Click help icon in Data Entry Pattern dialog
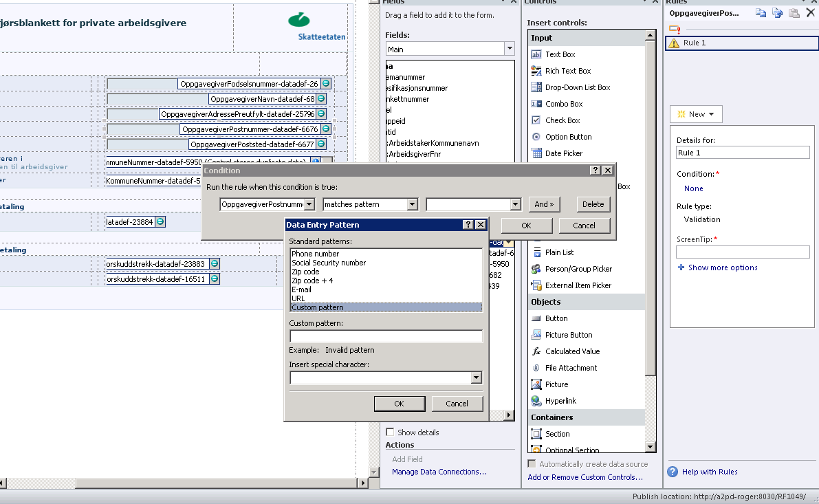819x504 pixels. pyautogui.click(x=468, y=225)
